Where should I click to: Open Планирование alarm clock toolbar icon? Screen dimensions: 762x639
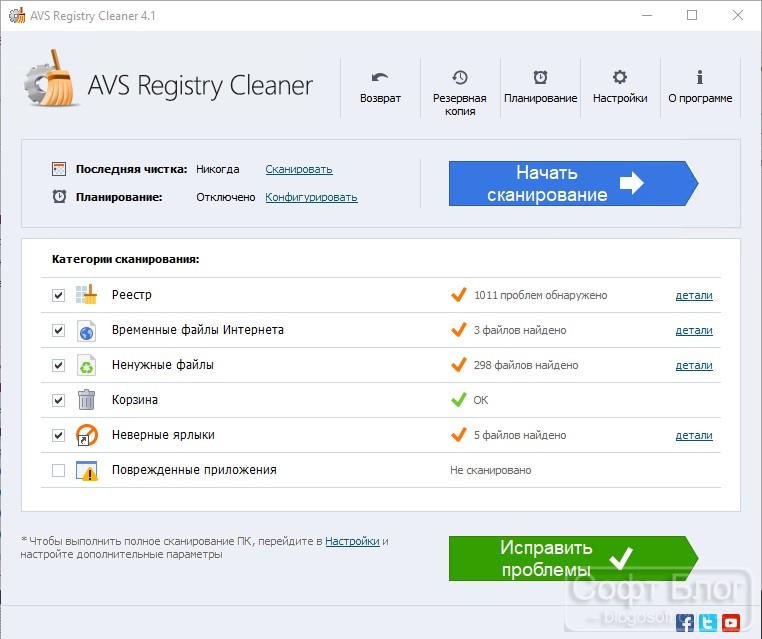[x=540, y=77]
